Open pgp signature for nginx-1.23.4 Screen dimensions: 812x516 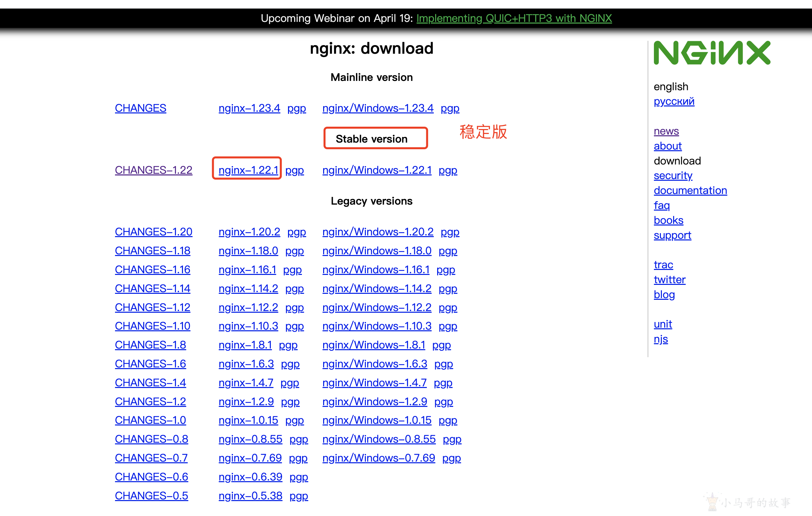tap(296, 108)
